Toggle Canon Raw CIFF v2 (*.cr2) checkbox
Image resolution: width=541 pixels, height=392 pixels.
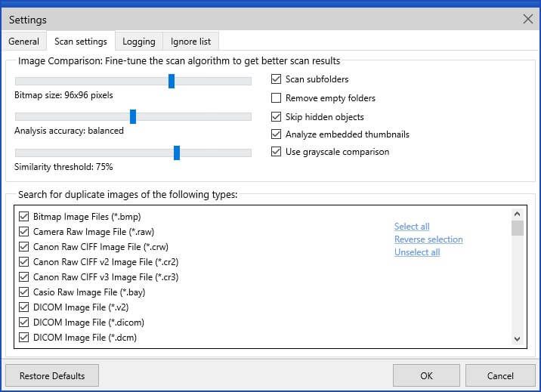[24, 262]
